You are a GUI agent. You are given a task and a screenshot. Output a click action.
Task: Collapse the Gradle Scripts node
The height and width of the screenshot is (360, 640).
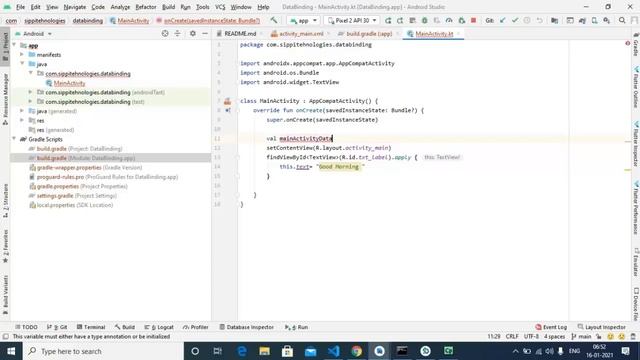(14, 139)
